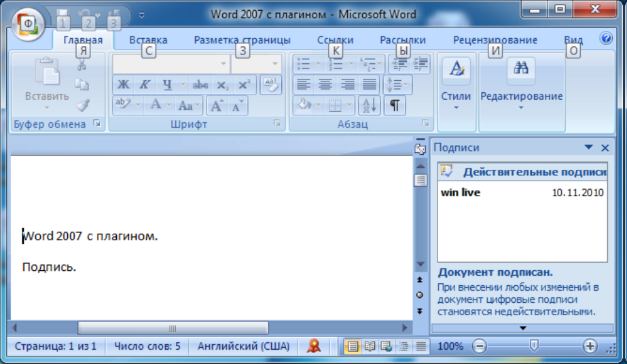Toggle underline (Ч) formatting
The height and width of the screenshot is (364, 627).
167,85
